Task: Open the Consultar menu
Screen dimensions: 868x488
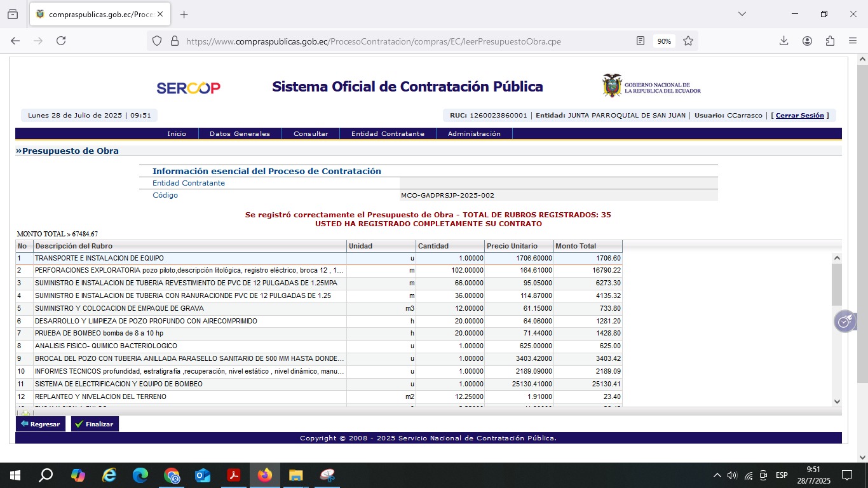Action: point(311,134)
